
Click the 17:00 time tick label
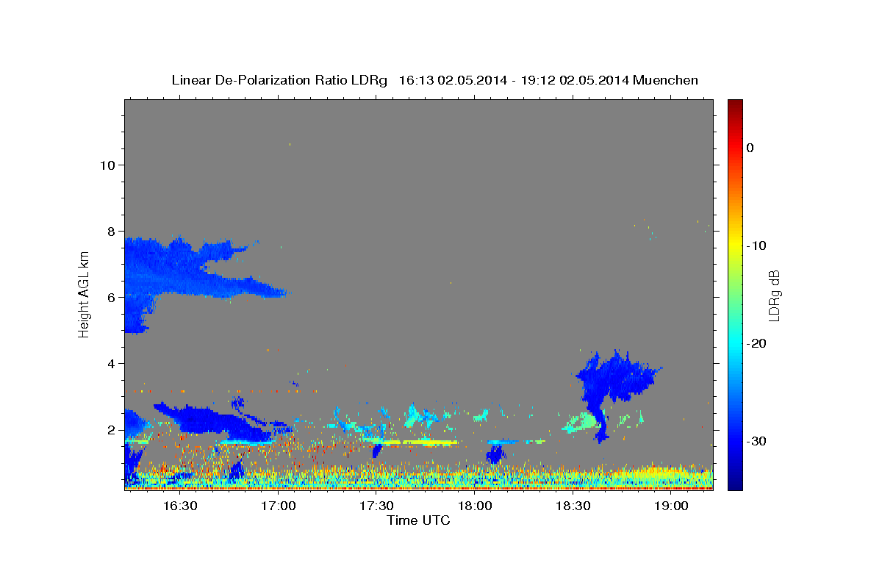(279, 506)
